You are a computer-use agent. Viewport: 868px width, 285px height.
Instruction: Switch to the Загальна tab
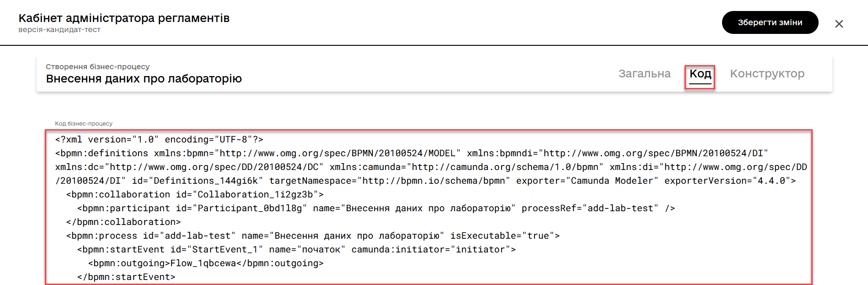tap(644, 74)
